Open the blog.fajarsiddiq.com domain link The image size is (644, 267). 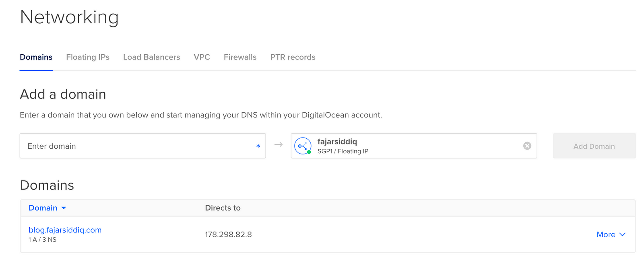click(x=65, y=230)
